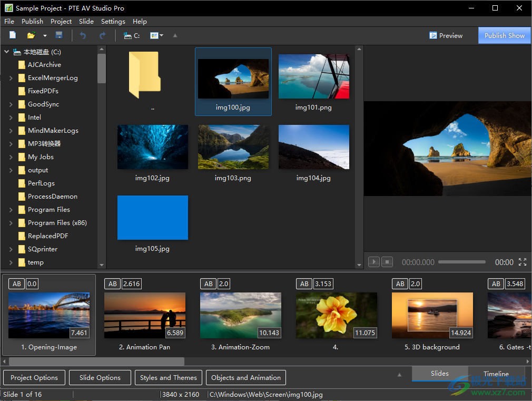Expand the GoodSync folder
This screenshot has width=532, height=401.
pyautogui.click(x=11, y=104)
